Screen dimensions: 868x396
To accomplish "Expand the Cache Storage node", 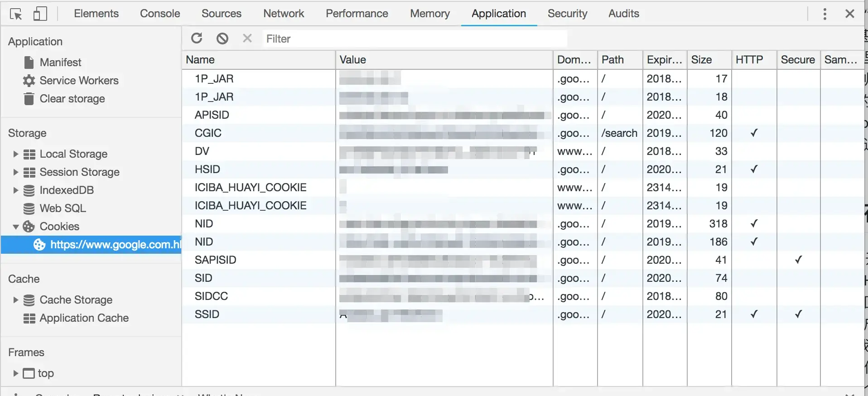I will (15, 300).
